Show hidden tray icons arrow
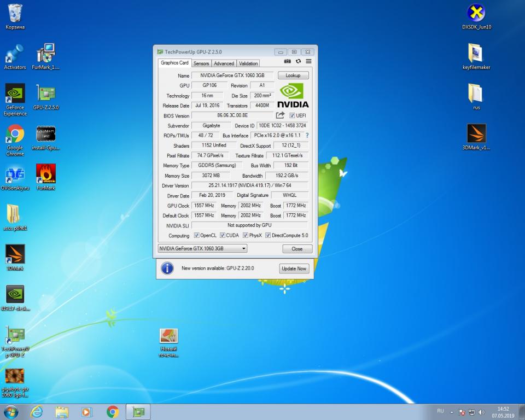Screen dimensions: 525x420 452,412
